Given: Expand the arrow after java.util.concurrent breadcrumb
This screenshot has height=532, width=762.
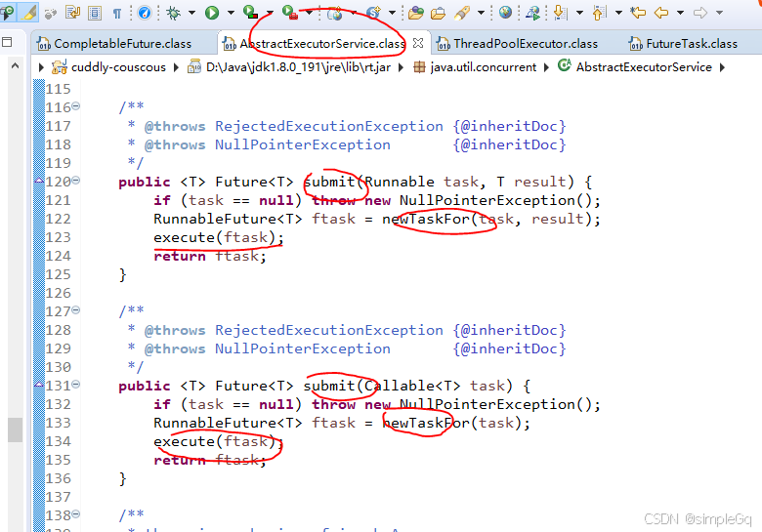Looking at the screenshot, I should coord(546,67).
